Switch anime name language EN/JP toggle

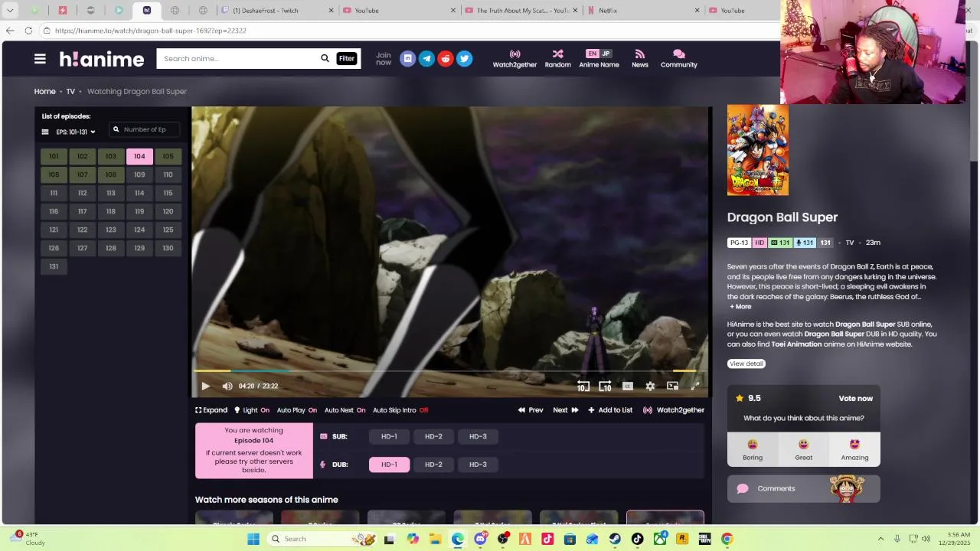click(x=599, y=54)
